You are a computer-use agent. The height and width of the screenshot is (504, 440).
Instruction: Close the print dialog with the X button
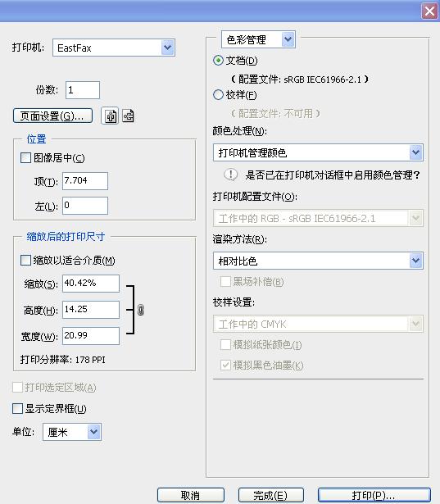tap(429, 11)
